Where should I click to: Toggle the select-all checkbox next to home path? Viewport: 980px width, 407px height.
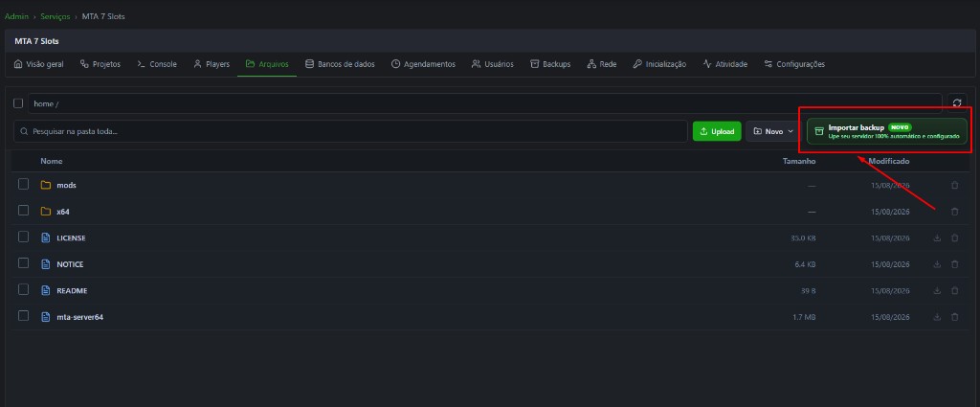coord(18,103)
